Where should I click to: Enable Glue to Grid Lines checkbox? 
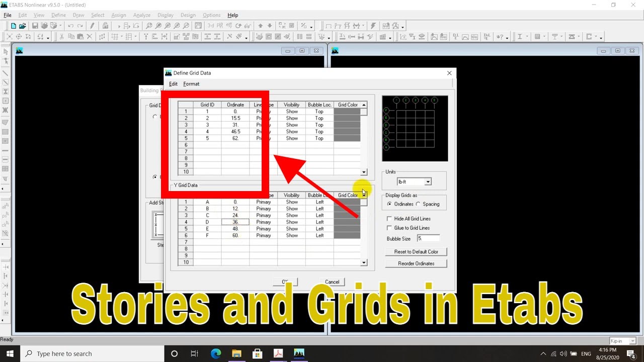(389, 228)
